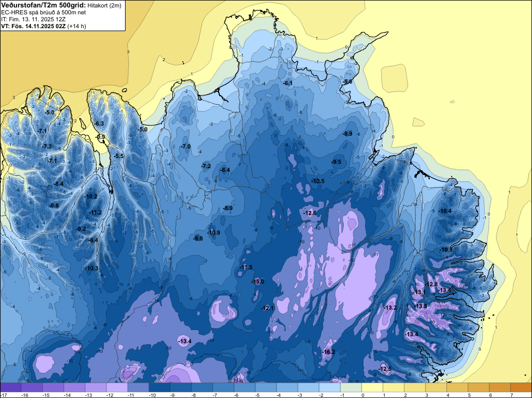Click the pale yellow legend swatch above 0
532x398 pixels.
pyautogui.click(x=372, y=387)
